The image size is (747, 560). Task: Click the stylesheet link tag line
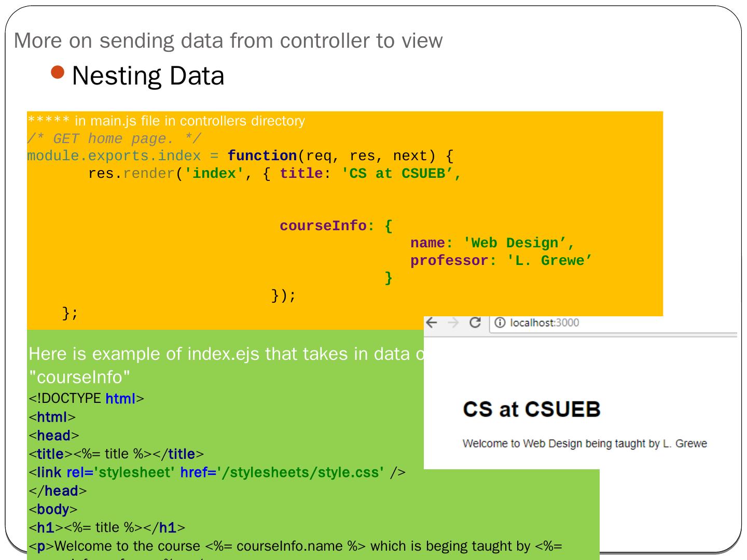(x=217, y=472)
